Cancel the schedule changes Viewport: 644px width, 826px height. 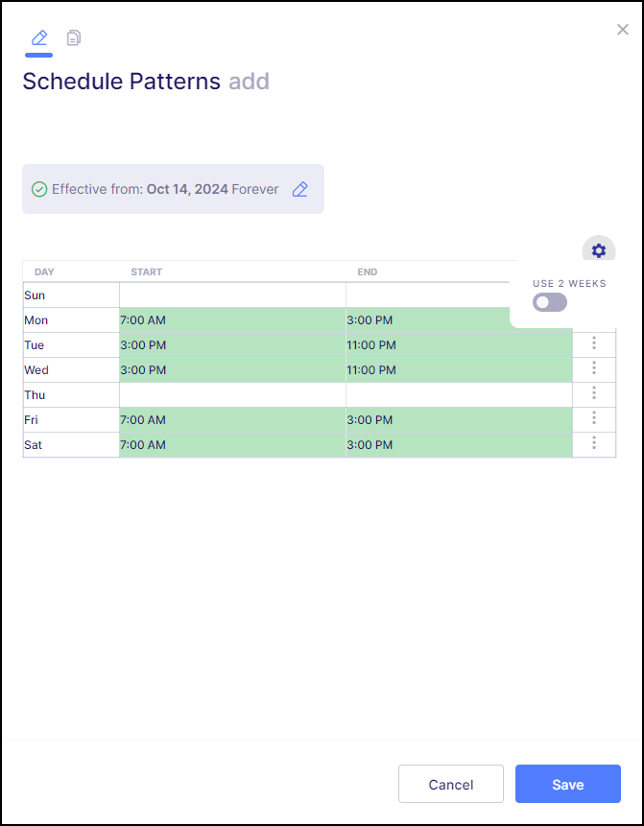coord(451,784)
